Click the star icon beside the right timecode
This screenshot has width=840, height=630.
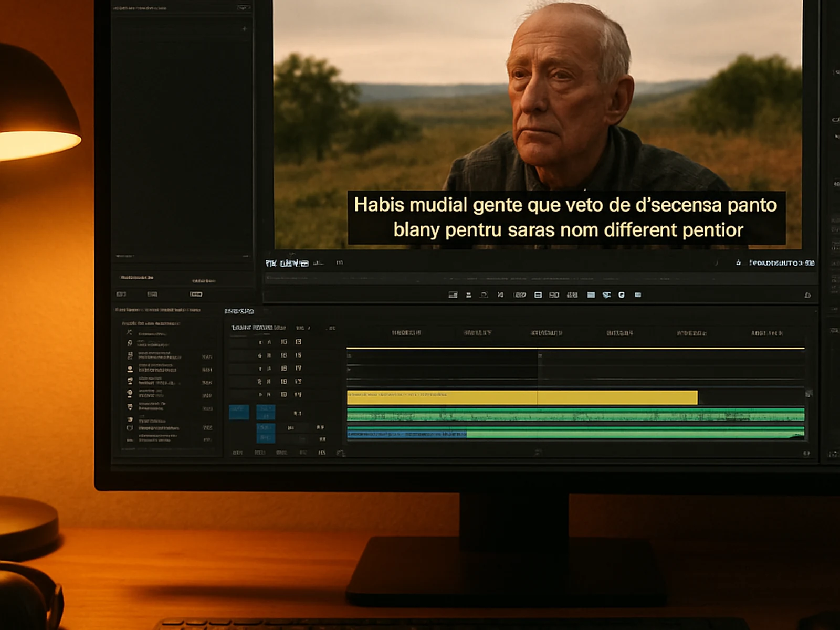tap(739, 262)
